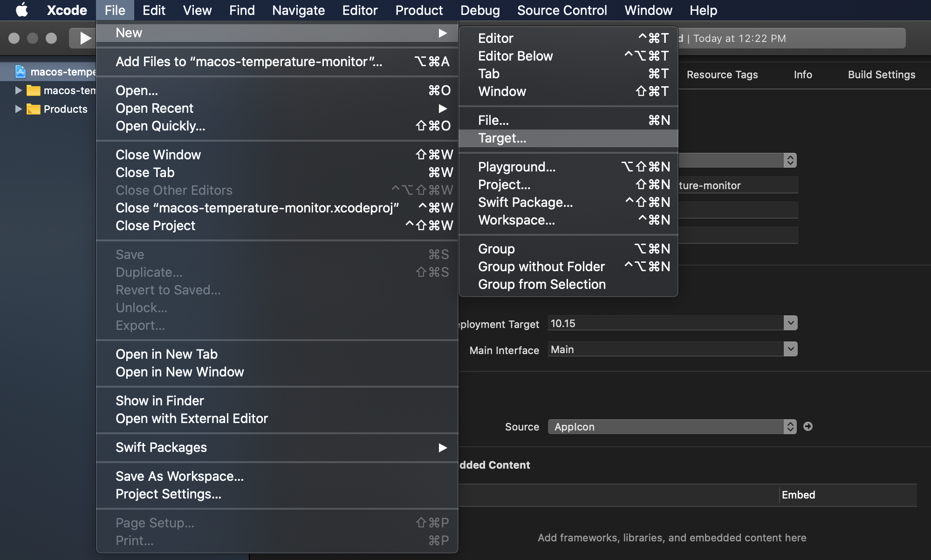Viewport: 931px width, 560px height.
Task: Create a new Project...
Action: pyautogui.click(x=568, y=184)
